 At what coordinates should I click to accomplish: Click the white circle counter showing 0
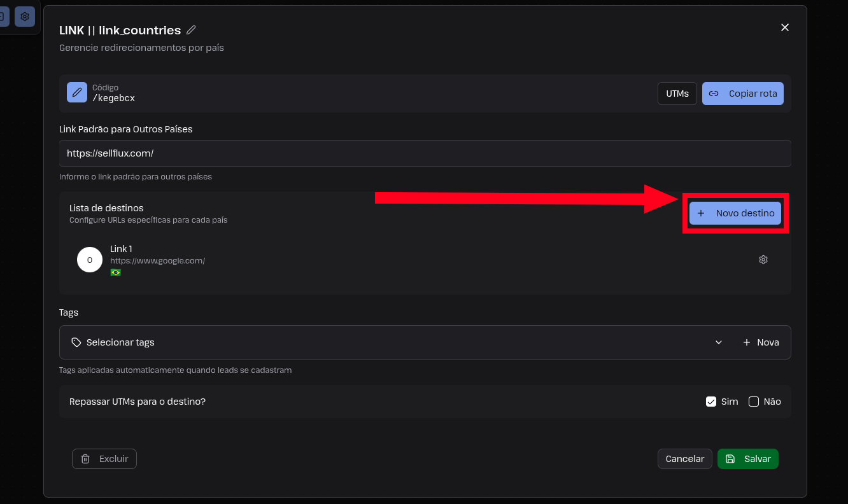[90, 260]
